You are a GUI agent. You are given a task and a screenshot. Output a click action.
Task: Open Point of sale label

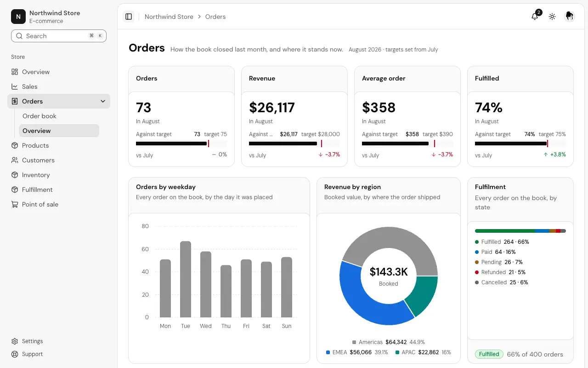click(x=40, y=204)
